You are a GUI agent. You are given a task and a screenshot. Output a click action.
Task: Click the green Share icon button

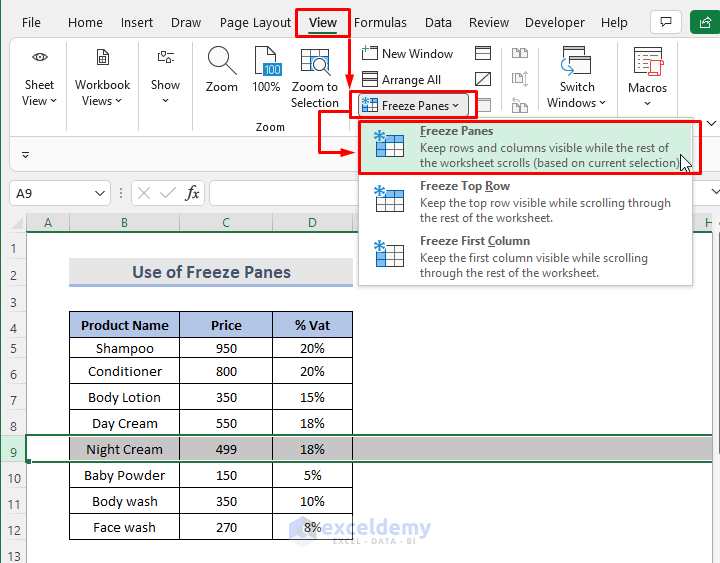point(705,22)
